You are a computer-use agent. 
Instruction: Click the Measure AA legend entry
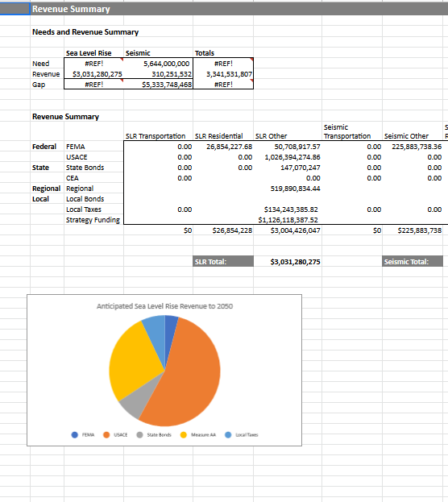(198, 435)
